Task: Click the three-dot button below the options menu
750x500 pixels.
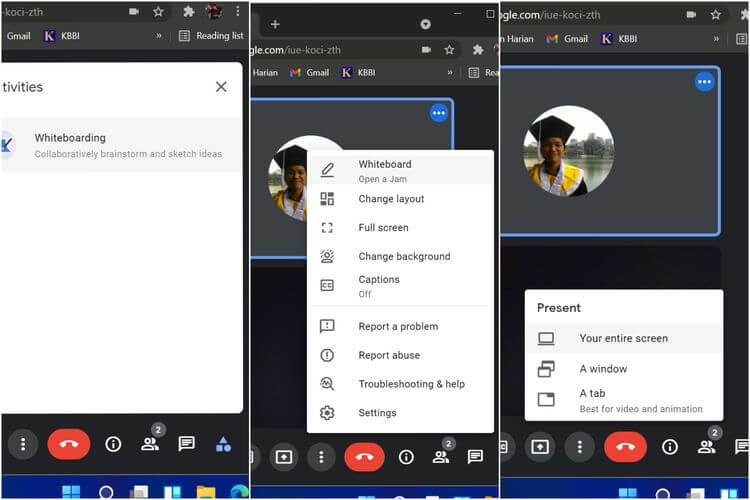Action: [321, 457]
